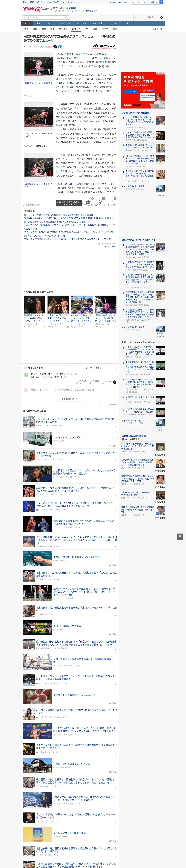The height and width of the screenshot is (868, 186).
Task: Open 購入履歴 button
Action: tap(152, 18)
